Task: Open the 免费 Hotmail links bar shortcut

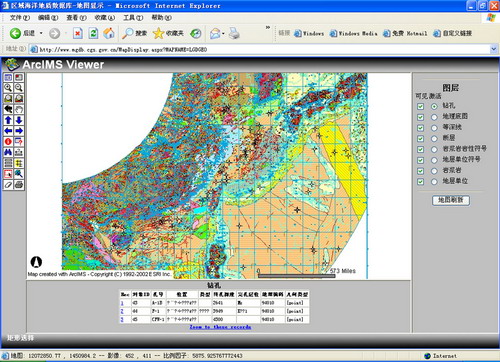Action: pos(405,33)
